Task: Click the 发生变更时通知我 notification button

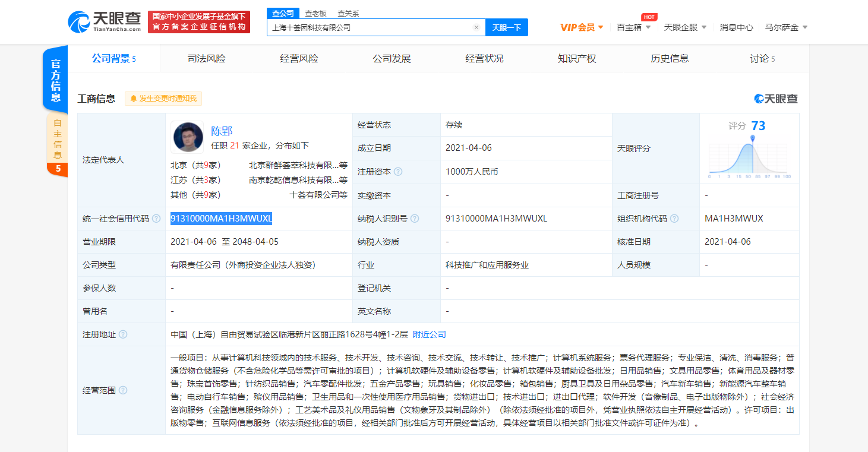Action: 163,99
